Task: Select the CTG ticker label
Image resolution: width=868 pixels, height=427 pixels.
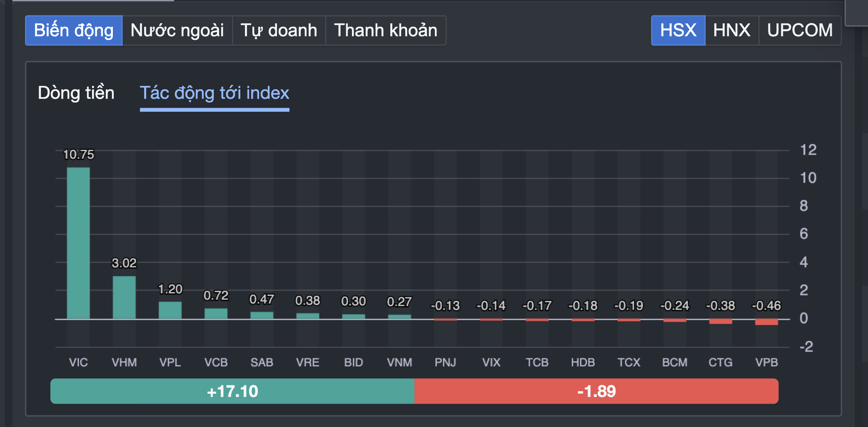Action: click(x=721, y=362)
